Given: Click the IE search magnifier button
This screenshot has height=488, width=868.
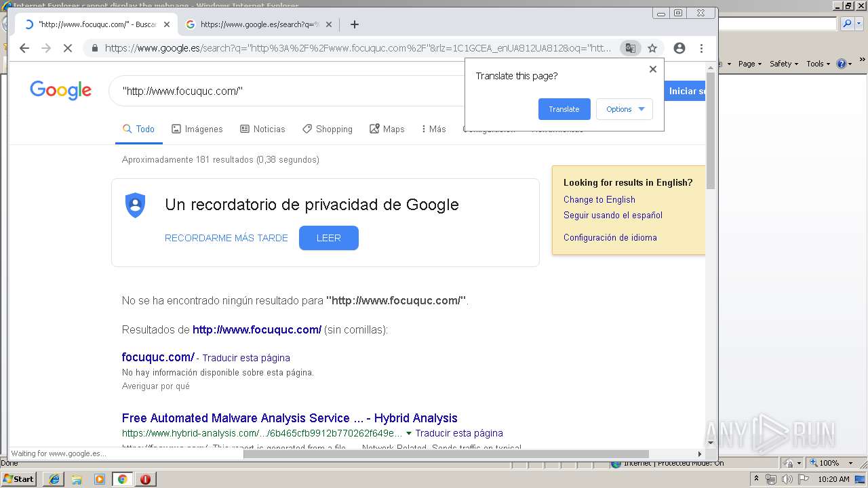Looking at the screenshot, I should coord(847,24).
